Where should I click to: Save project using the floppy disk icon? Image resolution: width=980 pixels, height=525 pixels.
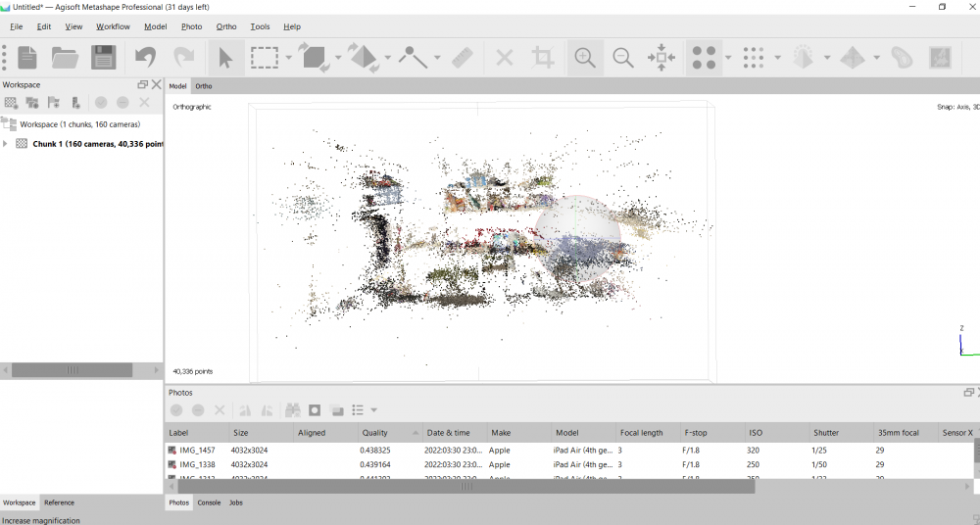coord(103,58)
